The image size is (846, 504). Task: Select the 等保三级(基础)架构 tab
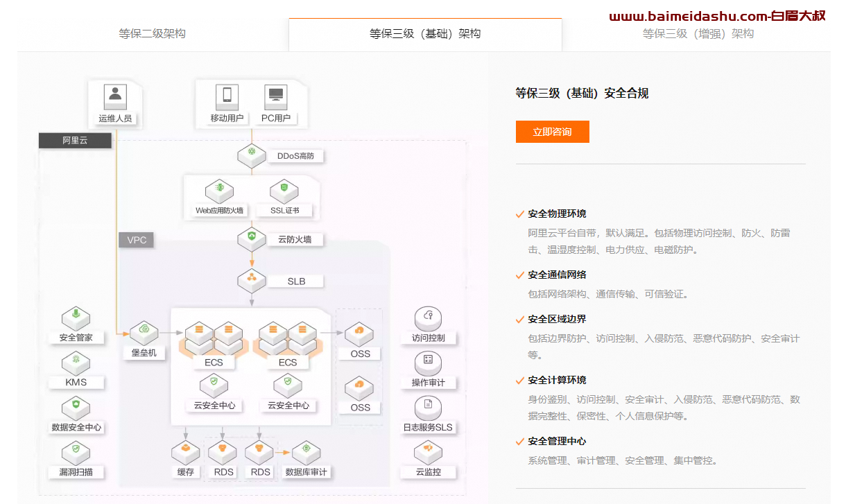pos(425,33)
